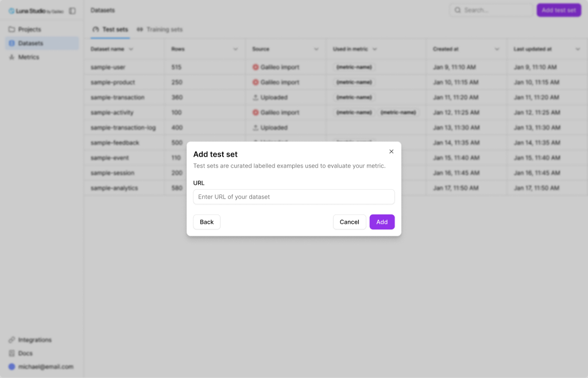
Task: Click the Integrations link icon
Action: tap(11, 340)
